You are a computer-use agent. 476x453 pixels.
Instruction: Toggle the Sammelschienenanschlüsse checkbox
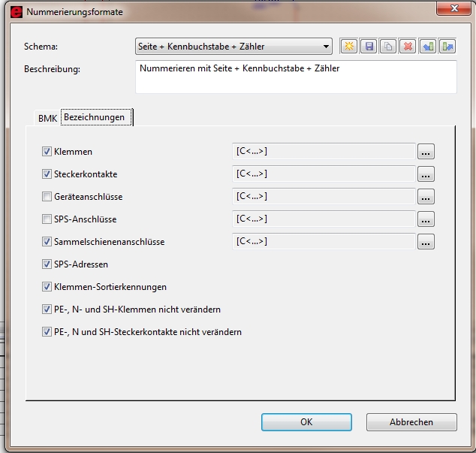[47, 242]
